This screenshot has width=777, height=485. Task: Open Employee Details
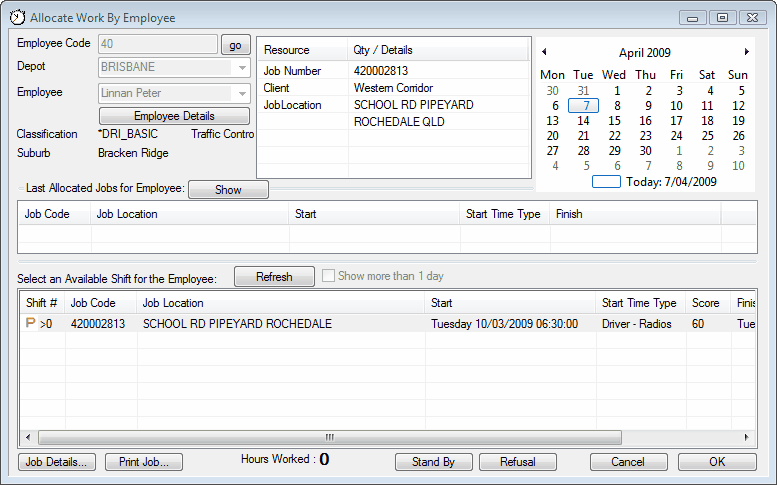(x=174, y=116)
